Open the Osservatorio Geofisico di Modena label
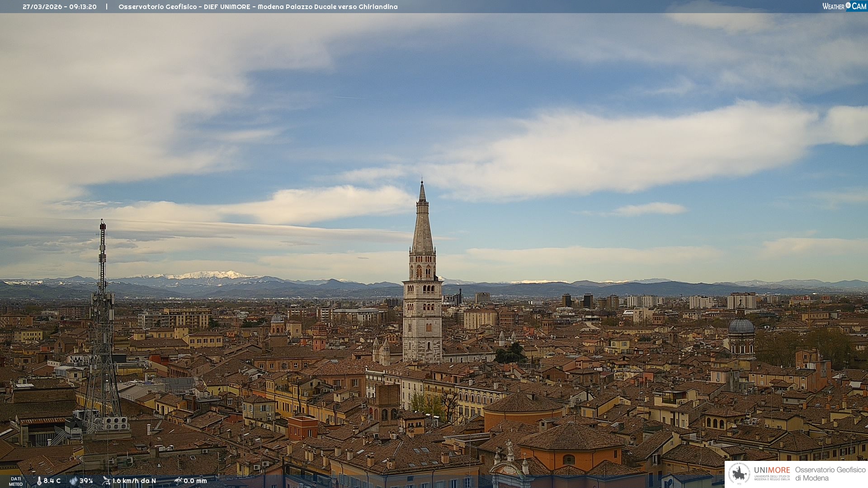 [830, 474]
